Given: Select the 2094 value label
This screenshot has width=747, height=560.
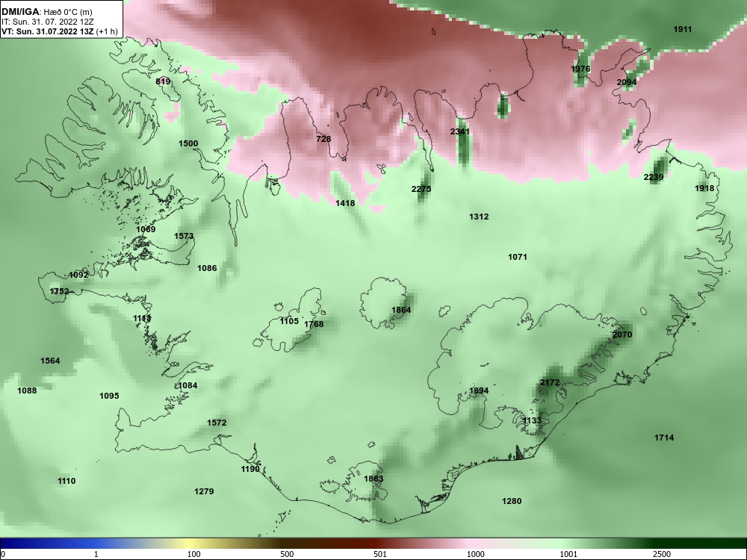Looking at the screenshot, I should click(x=627, y=82).
